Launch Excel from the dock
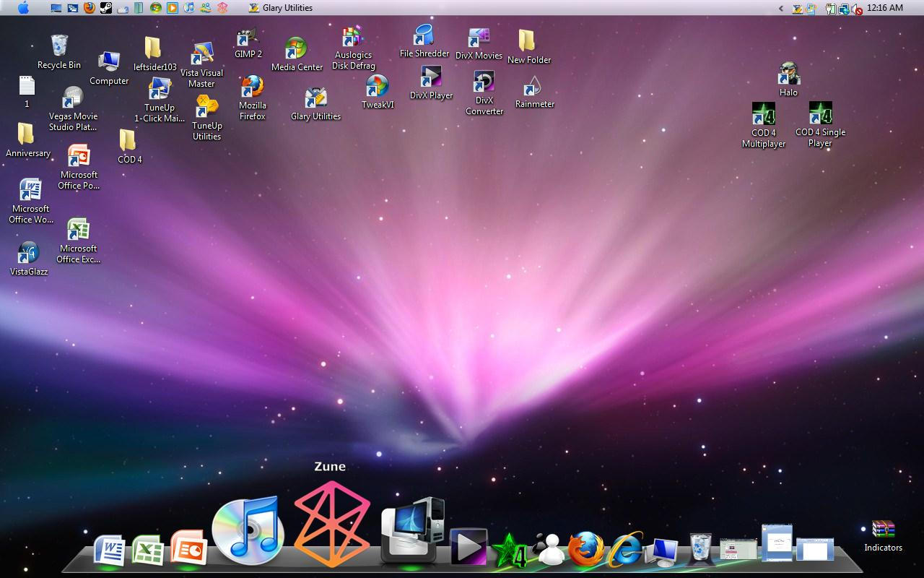This screenshot has width=924, height=578. [148, 551]
